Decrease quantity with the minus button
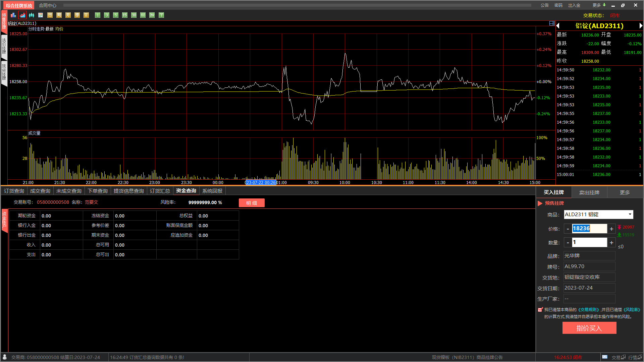Screen dimensions: 644x362 coord(568,242)
